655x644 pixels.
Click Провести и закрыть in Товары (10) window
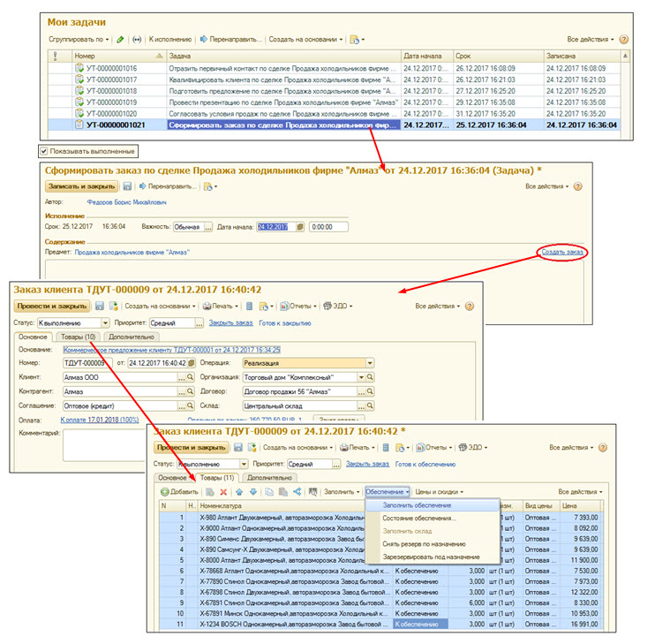(x=52, y=306)
